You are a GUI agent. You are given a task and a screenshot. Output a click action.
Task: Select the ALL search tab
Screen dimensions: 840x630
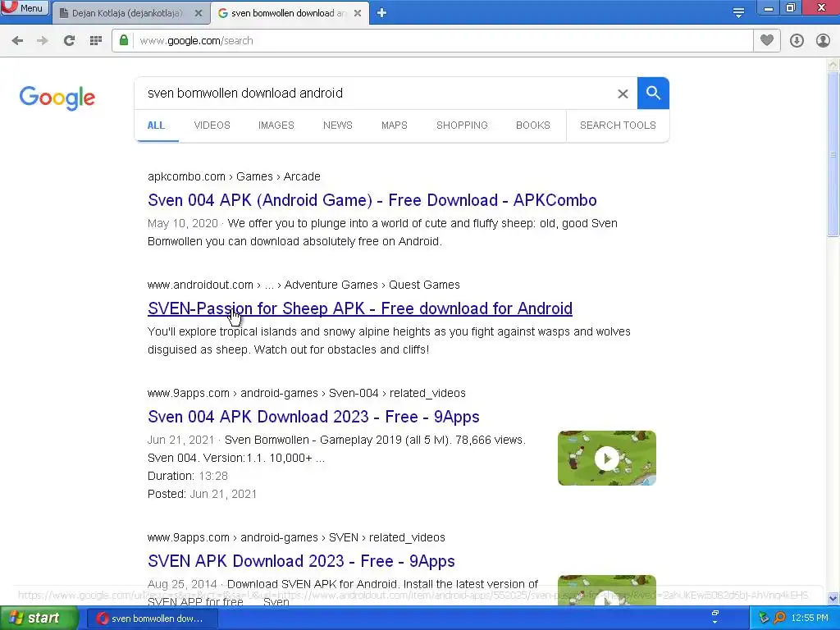(x=156, y=126)
